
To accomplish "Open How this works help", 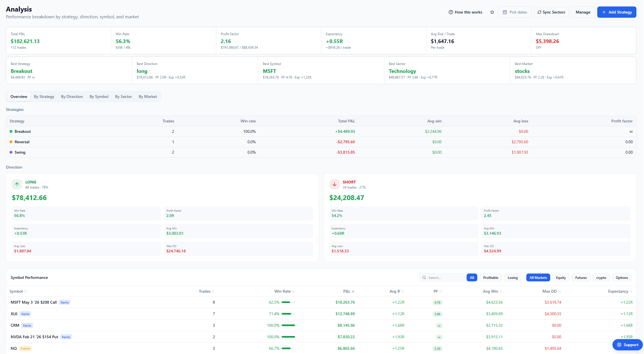I will click(465, 12).
